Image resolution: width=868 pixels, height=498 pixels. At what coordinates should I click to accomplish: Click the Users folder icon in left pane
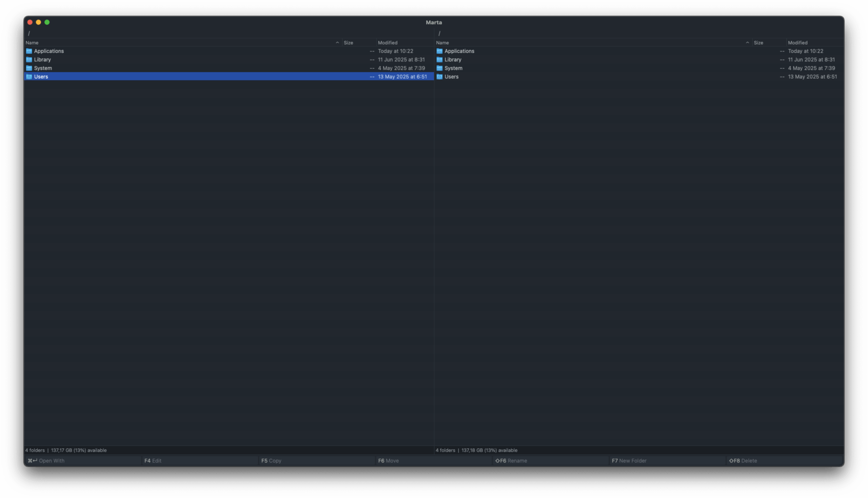coord(29,77)
